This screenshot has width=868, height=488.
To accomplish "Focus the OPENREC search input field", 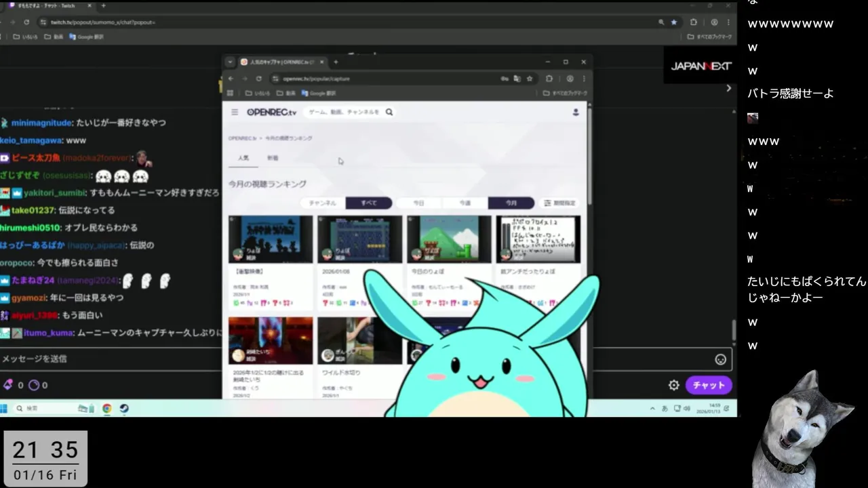I will coord(344,112).
